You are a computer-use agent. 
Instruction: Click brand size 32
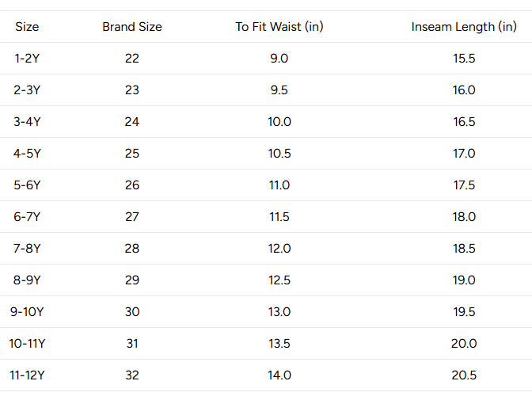click(132, 375)
